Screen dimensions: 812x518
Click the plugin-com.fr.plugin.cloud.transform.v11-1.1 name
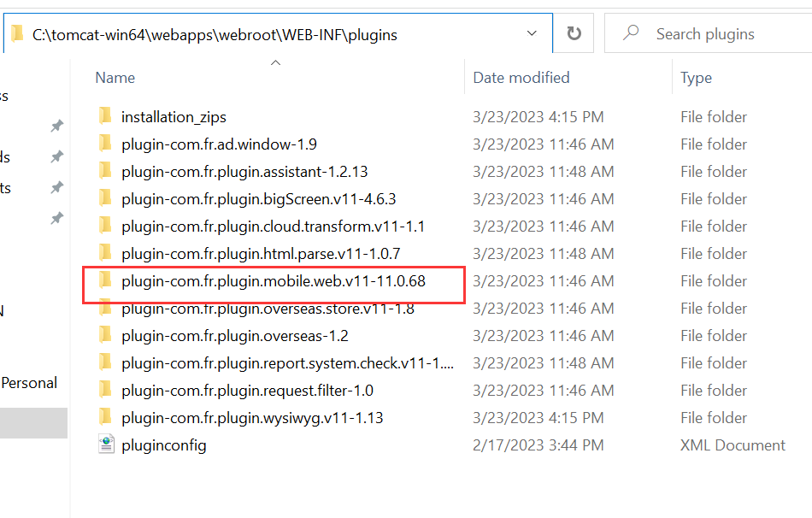273,227
